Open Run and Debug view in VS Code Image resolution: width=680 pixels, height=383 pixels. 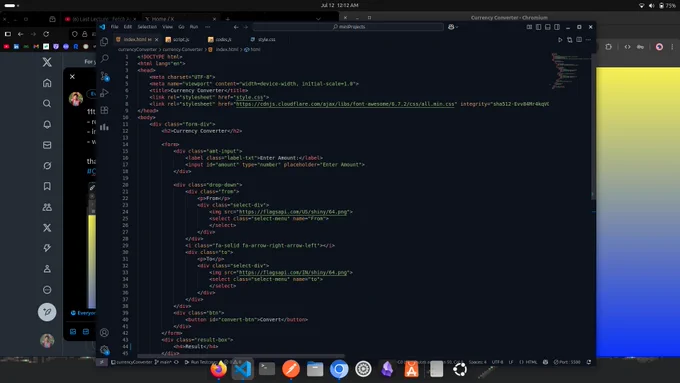point(105,93)
